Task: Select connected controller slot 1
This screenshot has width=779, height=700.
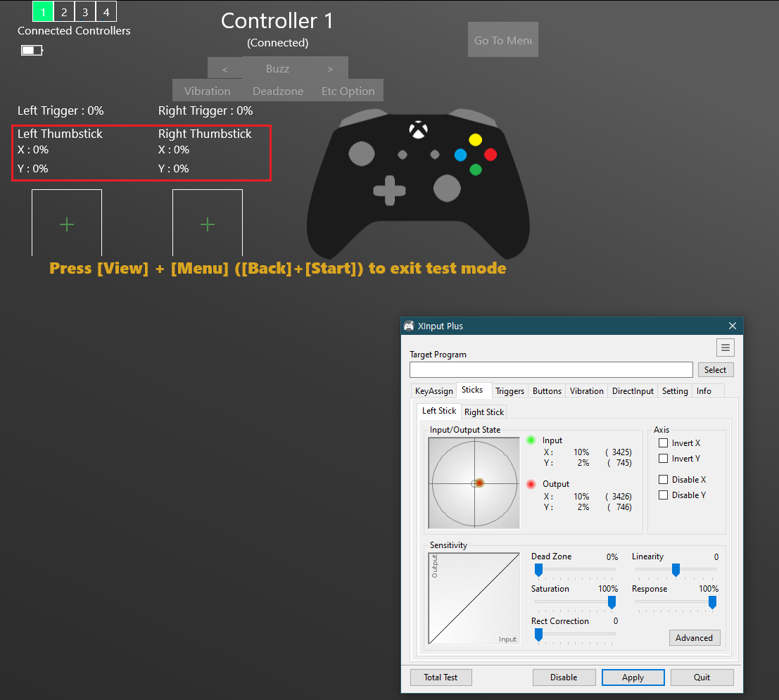Action: click(43, 12)
